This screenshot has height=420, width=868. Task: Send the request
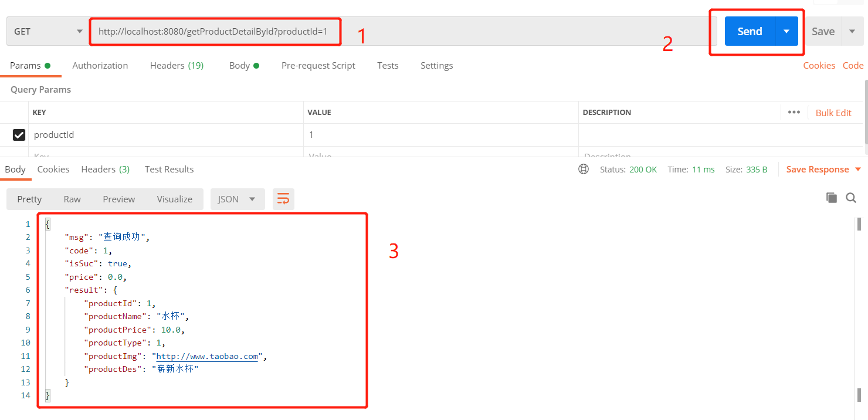[x=750, y=31]
